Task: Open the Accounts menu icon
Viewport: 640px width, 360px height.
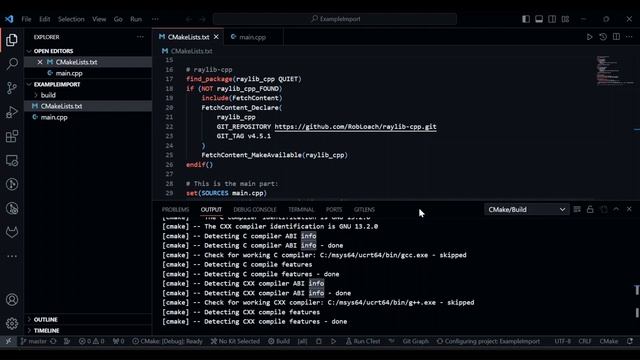Action: (x=12, y=300)
